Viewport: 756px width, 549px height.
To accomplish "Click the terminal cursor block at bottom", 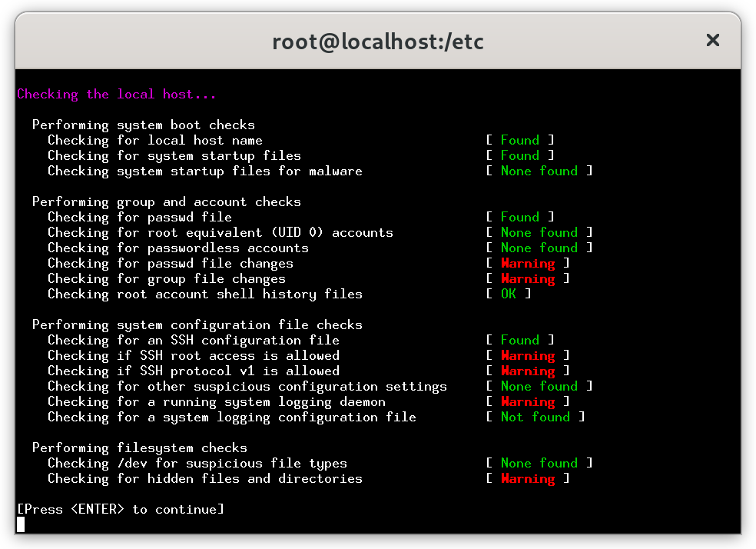I will tap(21, 524).
